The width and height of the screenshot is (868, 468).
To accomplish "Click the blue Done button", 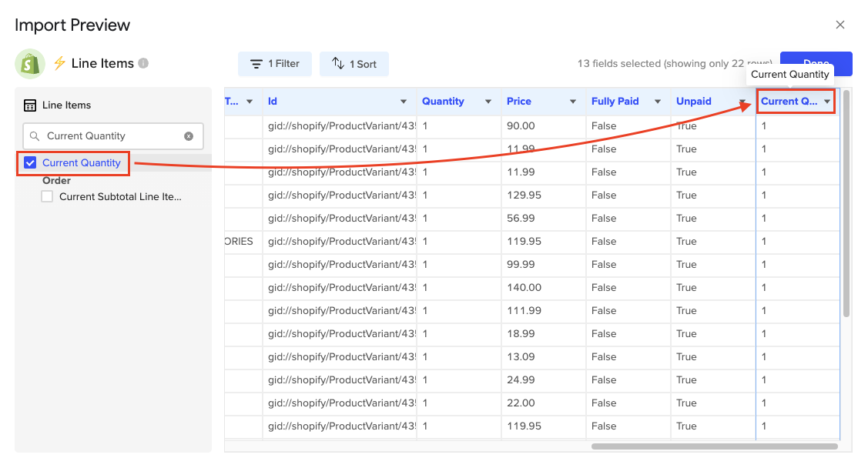I will (x=816, y=64).
